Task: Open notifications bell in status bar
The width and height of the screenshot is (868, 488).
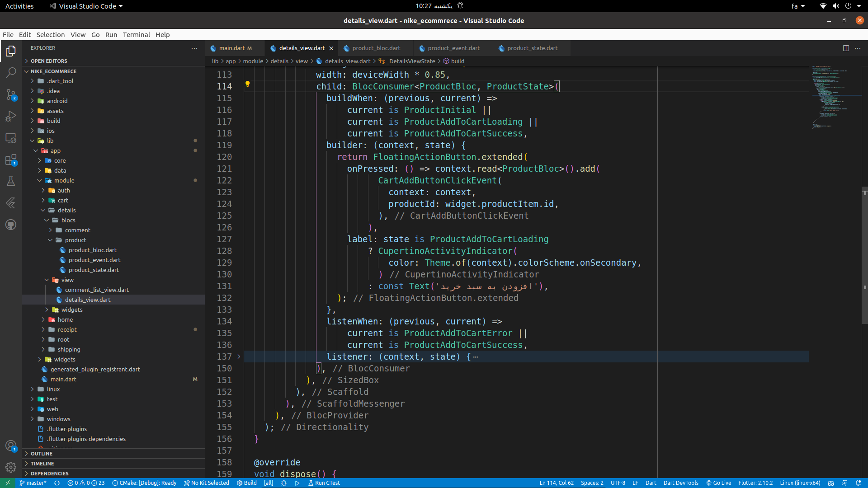Action: pos(858,483)
